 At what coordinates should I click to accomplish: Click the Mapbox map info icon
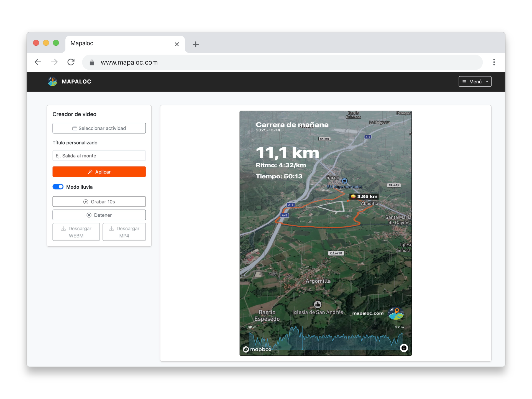[404, 348]
